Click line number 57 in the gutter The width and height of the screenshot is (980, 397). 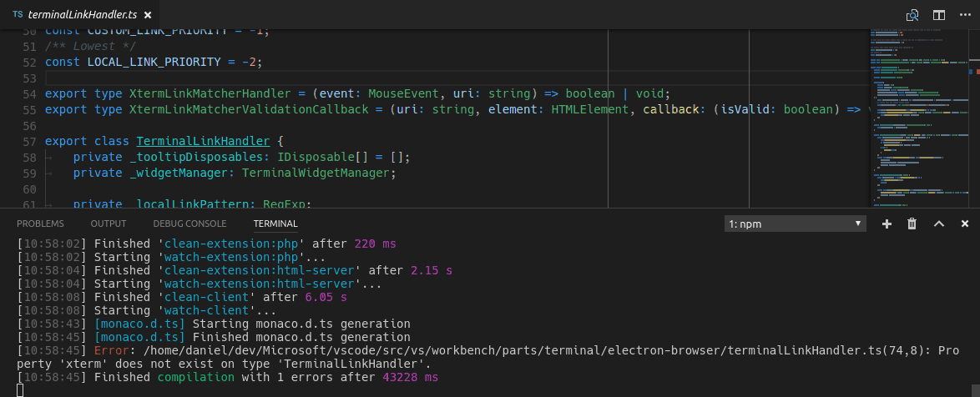29,141
